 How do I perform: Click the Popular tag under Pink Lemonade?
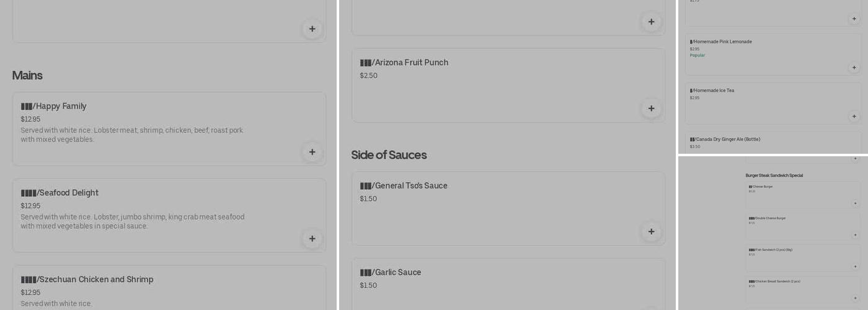coord(697,55)
